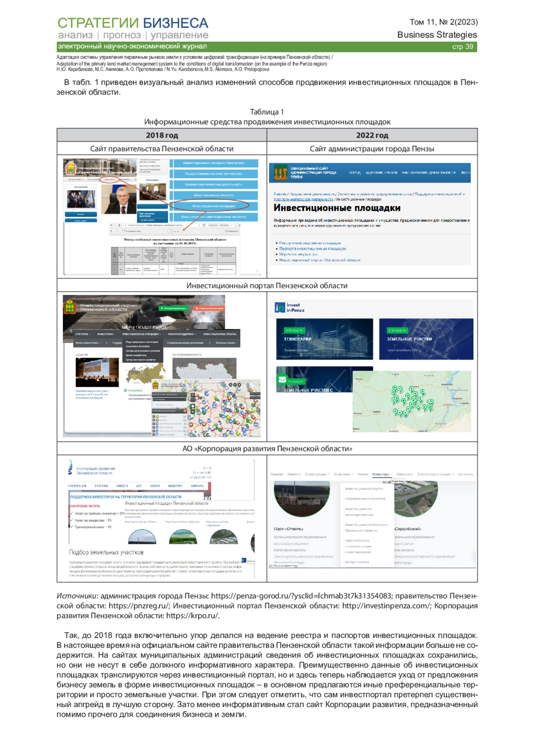Click the Корпорация развития logo icon
Viewport: 535px width, 756px height.
pos(70,468)
